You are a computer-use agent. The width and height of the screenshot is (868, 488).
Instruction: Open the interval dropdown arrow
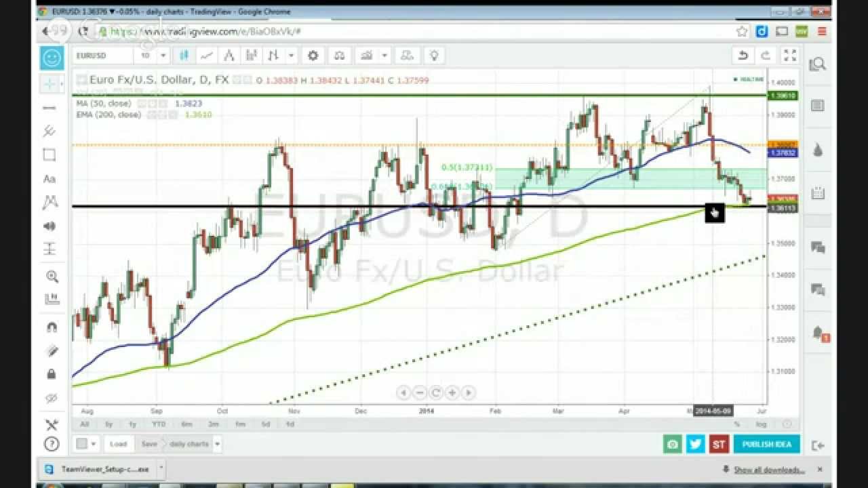pyautogui.click(x=163, y=56)
